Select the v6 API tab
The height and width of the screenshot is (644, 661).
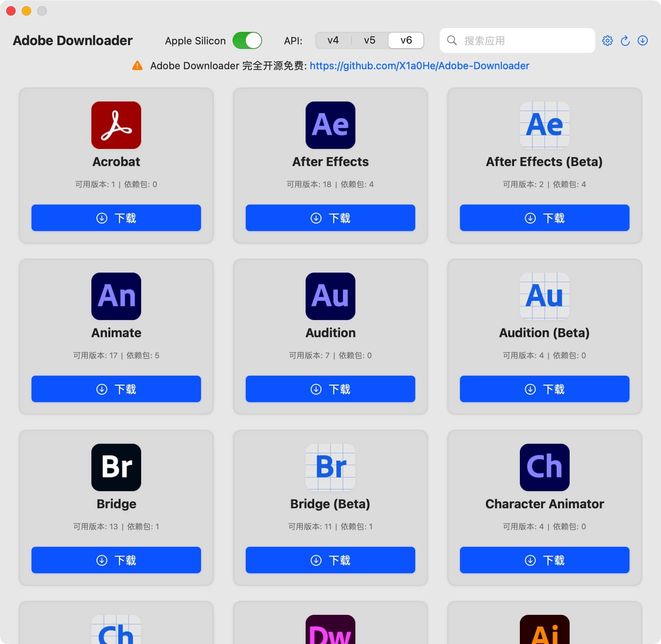click(x=406, y=40)
